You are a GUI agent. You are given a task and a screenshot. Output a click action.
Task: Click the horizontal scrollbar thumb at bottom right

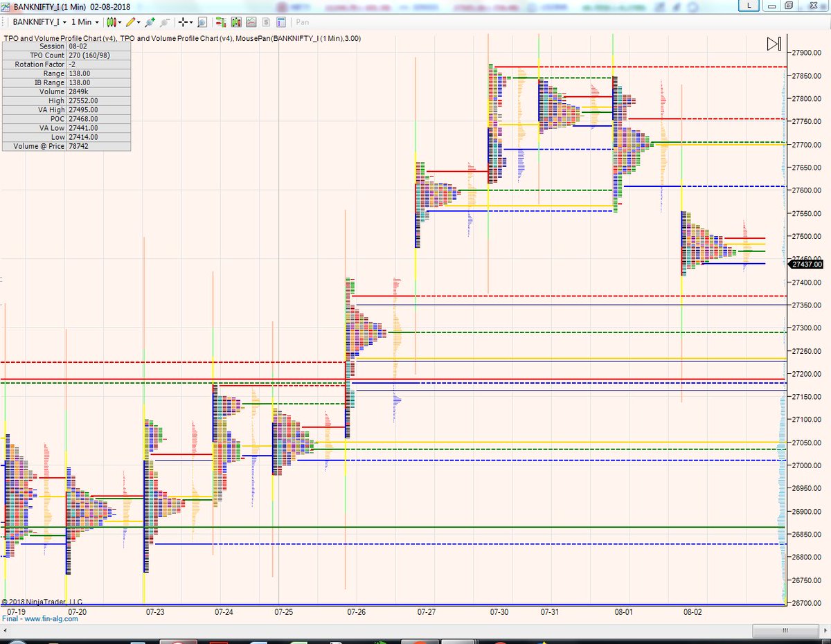(x=785, y=631)
